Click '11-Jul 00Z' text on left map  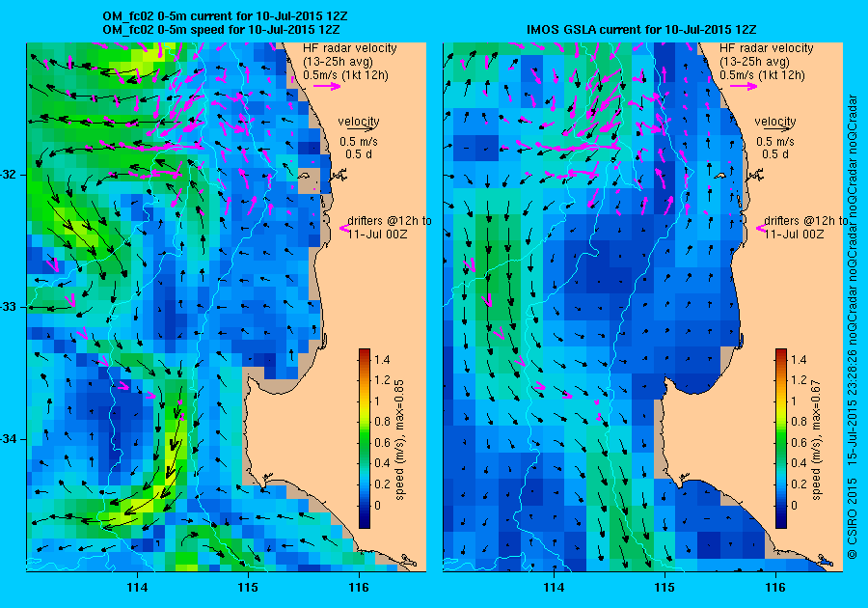coord(377,234)
